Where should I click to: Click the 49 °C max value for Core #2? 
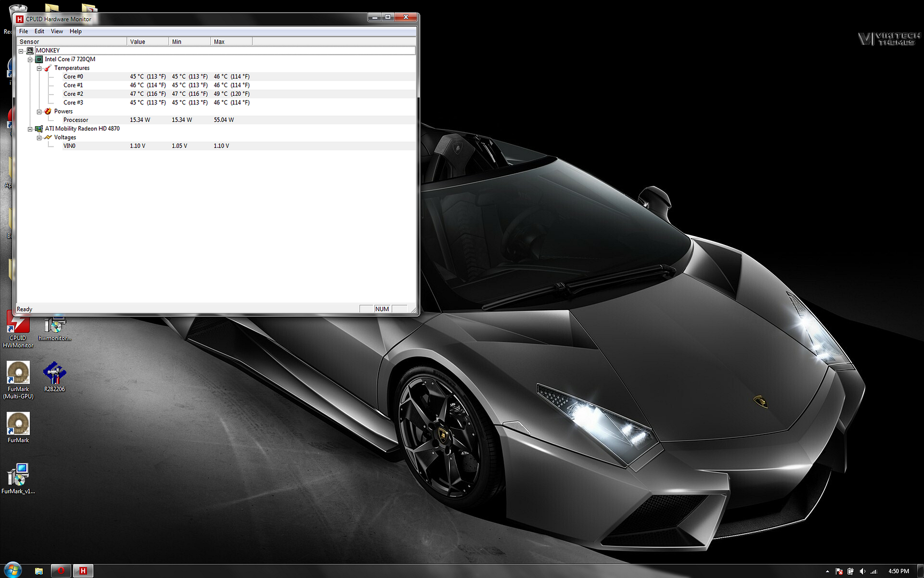coord(232,94)
